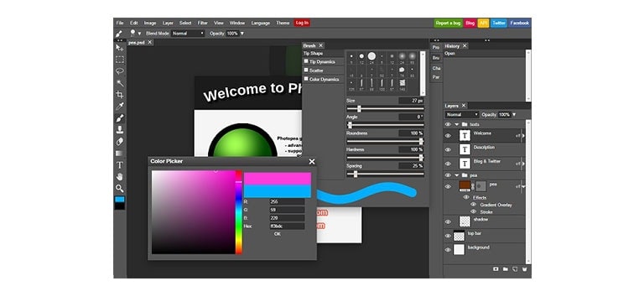
Task: Open the Blend Mode Normal dropdown
Action: [x=188, y=34]
